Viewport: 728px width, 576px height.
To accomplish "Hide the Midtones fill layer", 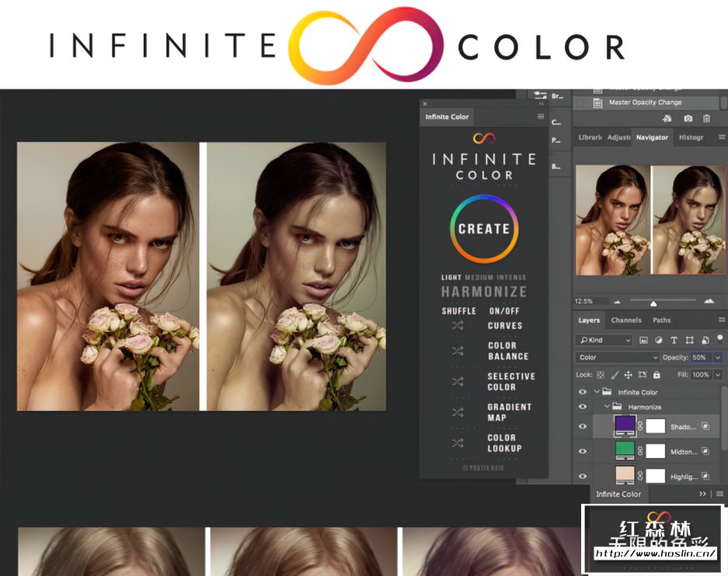I will [x=582, y=451].
